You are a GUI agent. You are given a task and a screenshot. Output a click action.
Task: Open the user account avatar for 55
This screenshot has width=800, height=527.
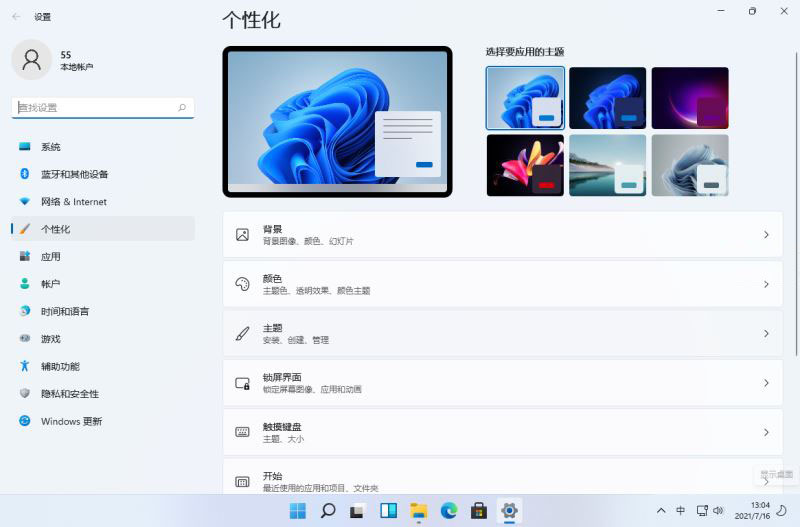click(x=32, y=60)
